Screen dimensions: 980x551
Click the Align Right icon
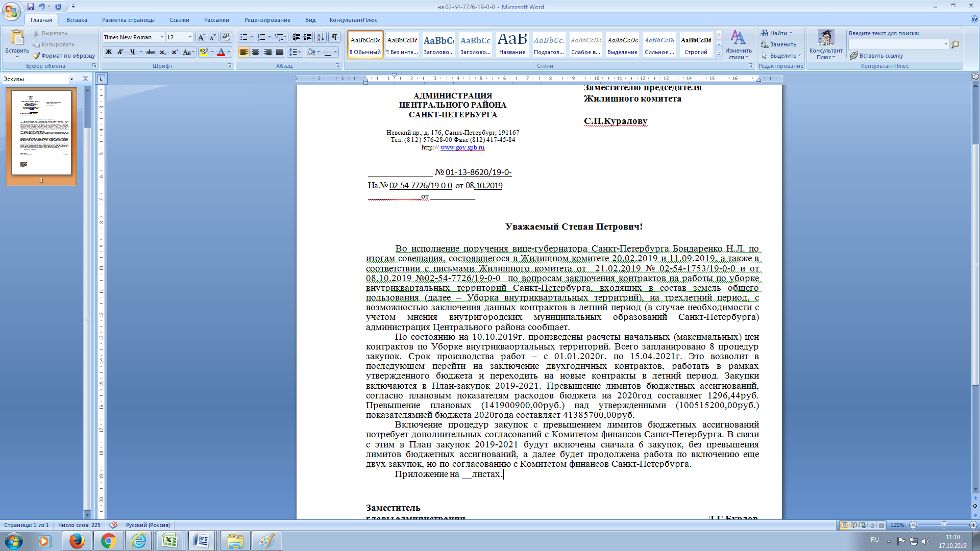point(268,52)
